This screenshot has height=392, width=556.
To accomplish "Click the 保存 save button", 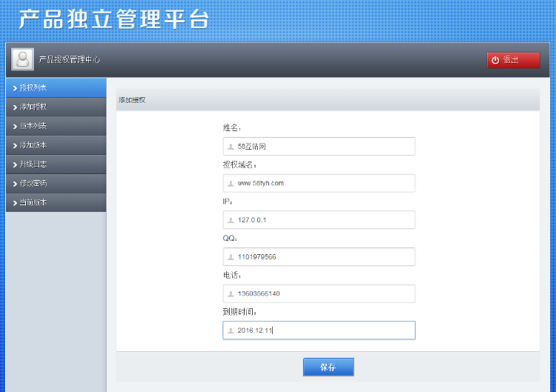I will (328, 368).
